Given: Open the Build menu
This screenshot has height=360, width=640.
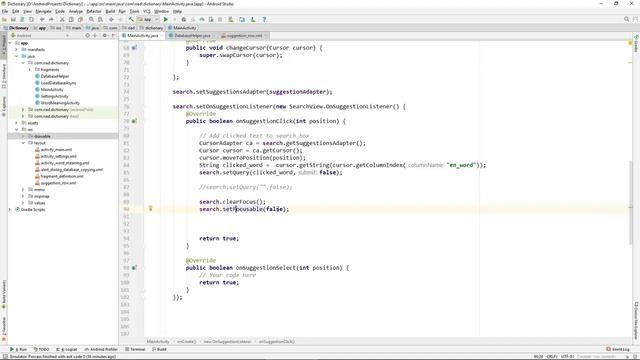Looking at the screenshot, I should 110,11.
